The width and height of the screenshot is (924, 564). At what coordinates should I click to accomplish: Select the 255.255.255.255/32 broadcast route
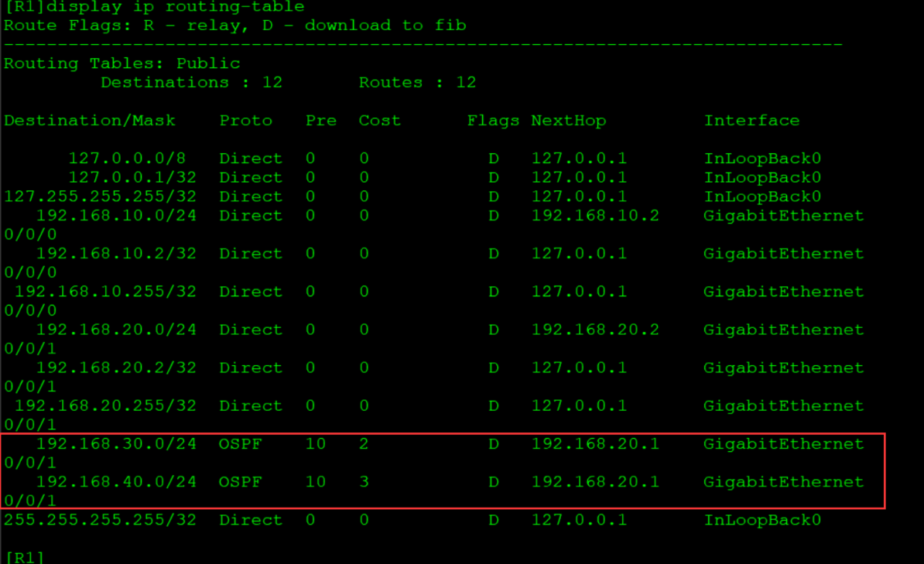(x=100, y=519)
